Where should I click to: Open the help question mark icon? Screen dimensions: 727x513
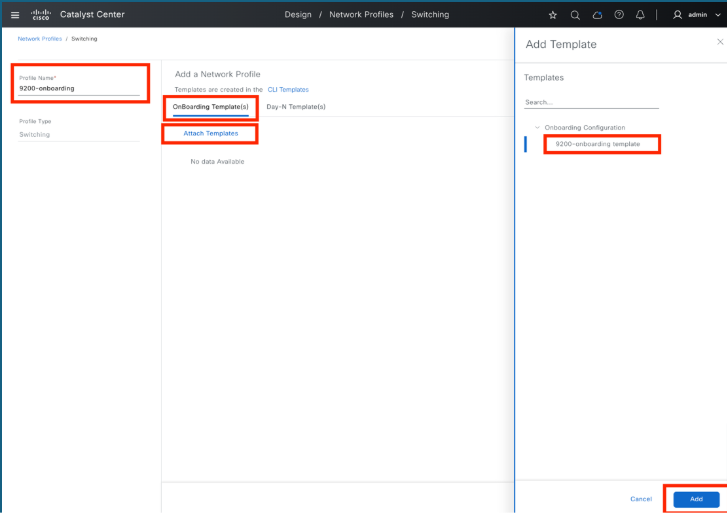619,15
